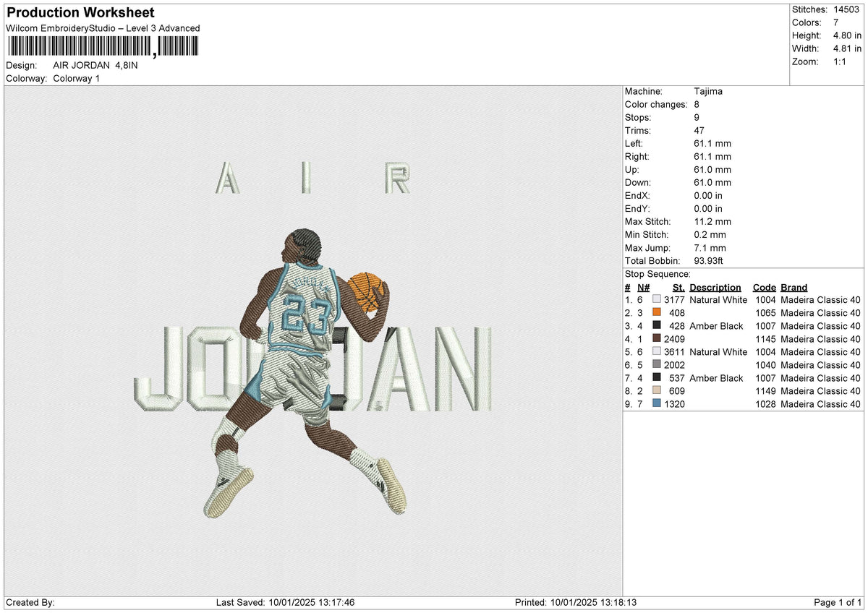Select the Max Stitch value '11.2 mm'
The image size is (868, 613).
[712, 221]
